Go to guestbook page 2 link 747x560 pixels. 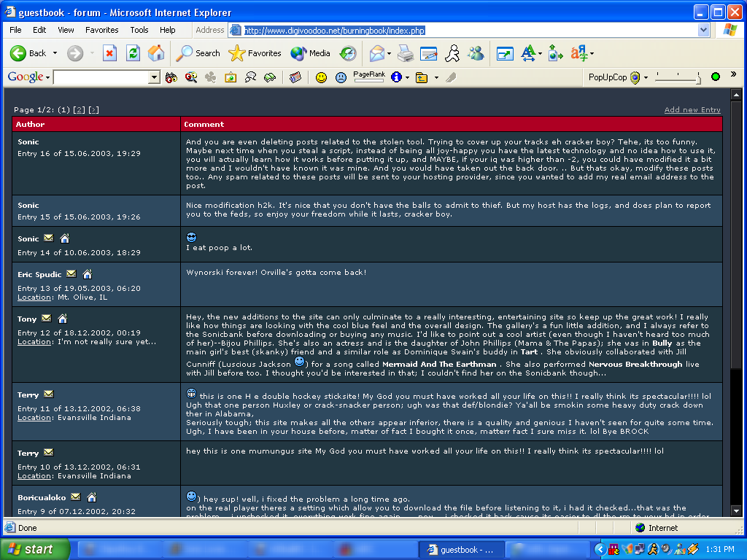coord(79,110)
